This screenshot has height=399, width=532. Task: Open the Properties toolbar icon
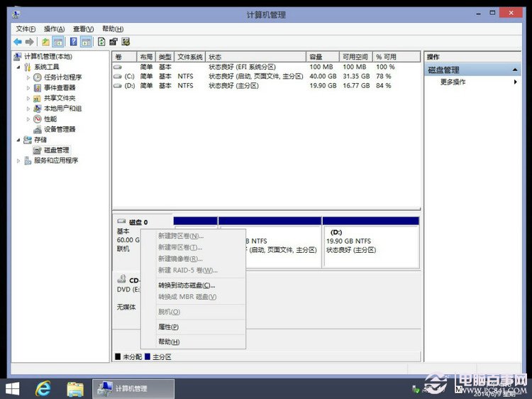click(113, 42)
